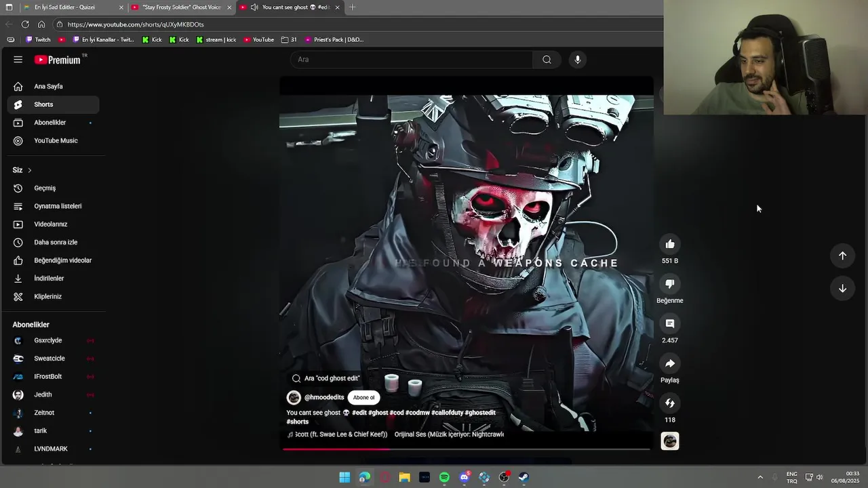
Task: Open the En İyi Kanallar bookmark
Action: (x=104, y=39)
